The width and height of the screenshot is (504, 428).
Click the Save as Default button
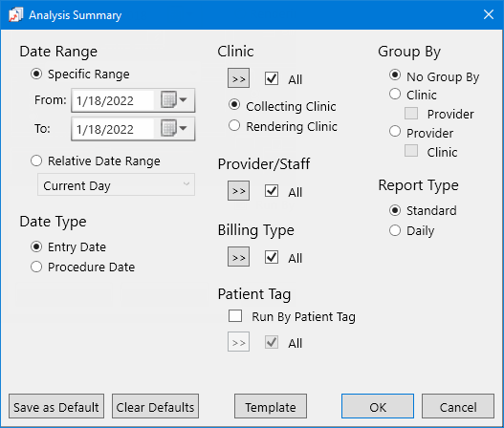coord(56,406)
